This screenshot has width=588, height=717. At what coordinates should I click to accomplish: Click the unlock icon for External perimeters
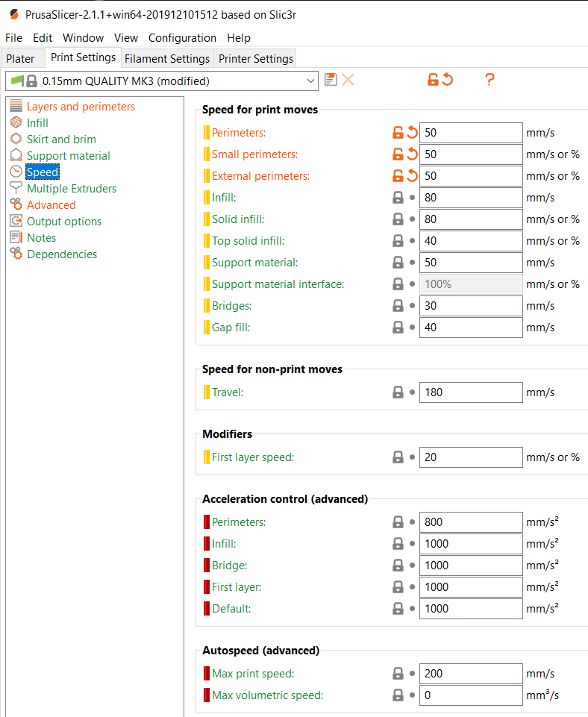pyautogui.click(x=398, y=175)
